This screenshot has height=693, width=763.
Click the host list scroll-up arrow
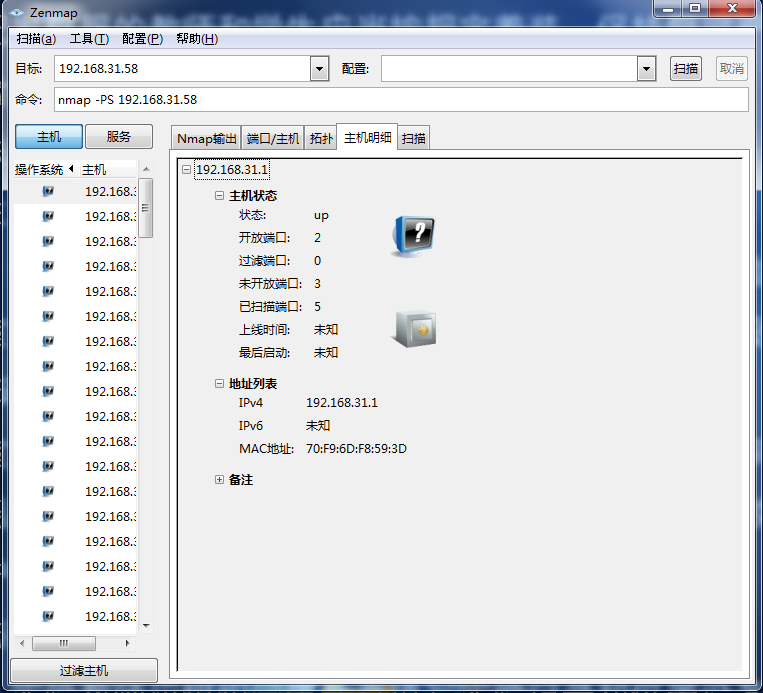pyautogui.click(x=146, y=169)
